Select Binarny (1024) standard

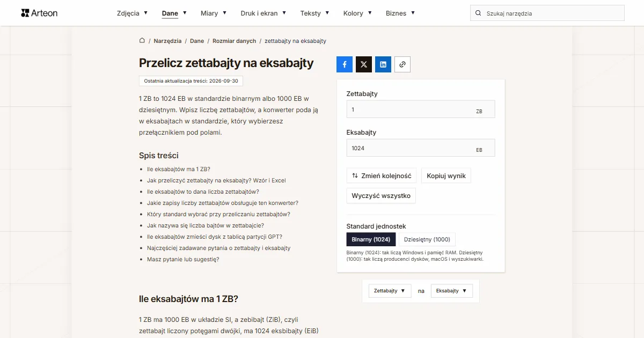point(371,239)
